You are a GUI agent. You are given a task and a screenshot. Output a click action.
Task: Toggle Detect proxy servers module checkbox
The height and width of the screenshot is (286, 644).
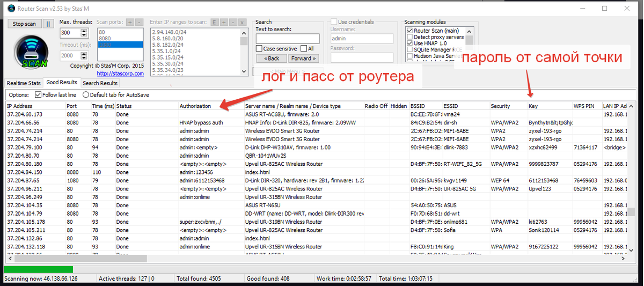pos(410,38)
